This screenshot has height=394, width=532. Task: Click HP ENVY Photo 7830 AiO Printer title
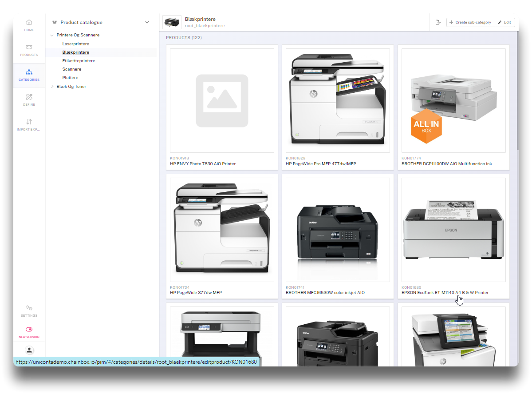[203, 164]
